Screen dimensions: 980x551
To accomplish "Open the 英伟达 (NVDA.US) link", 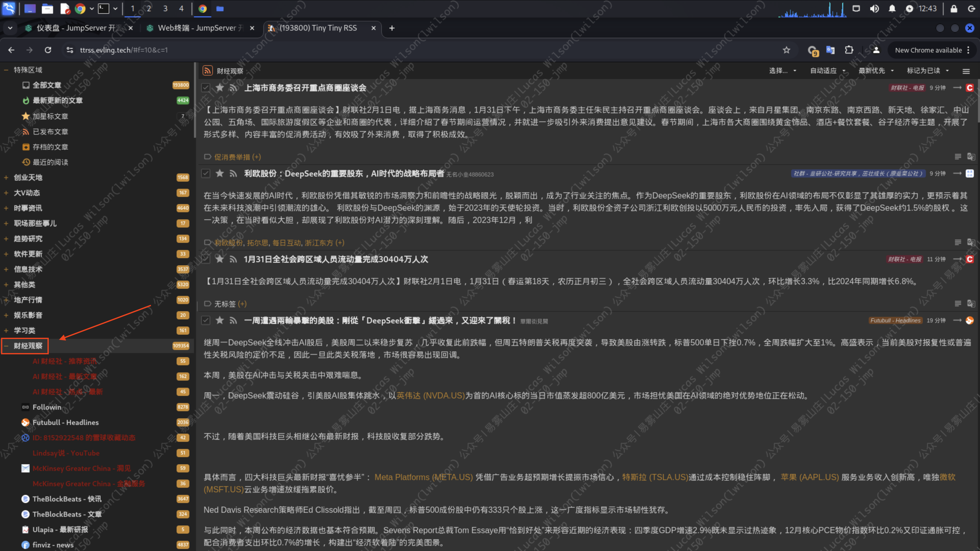I will [x=431, y=395].
